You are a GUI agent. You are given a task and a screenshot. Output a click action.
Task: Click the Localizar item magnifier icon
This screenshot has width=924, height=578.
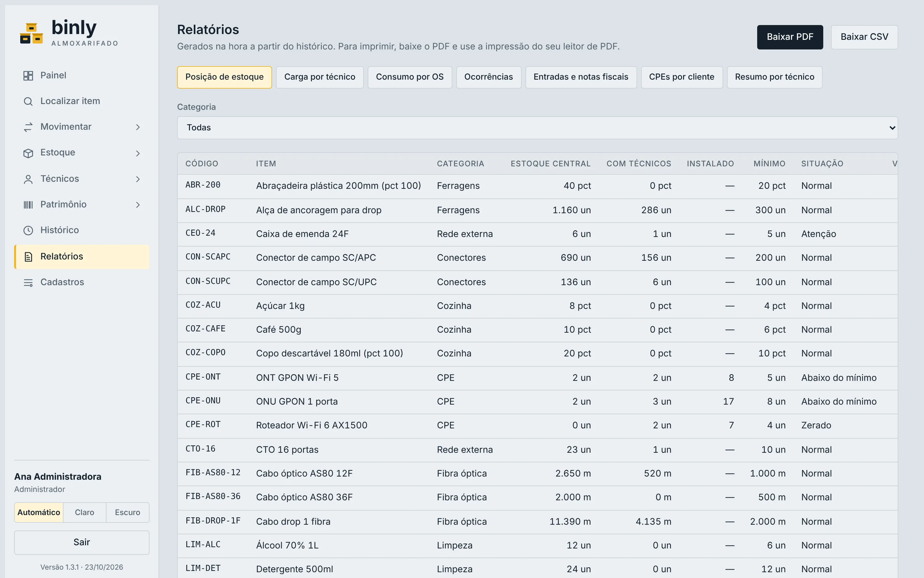[28, 101]
